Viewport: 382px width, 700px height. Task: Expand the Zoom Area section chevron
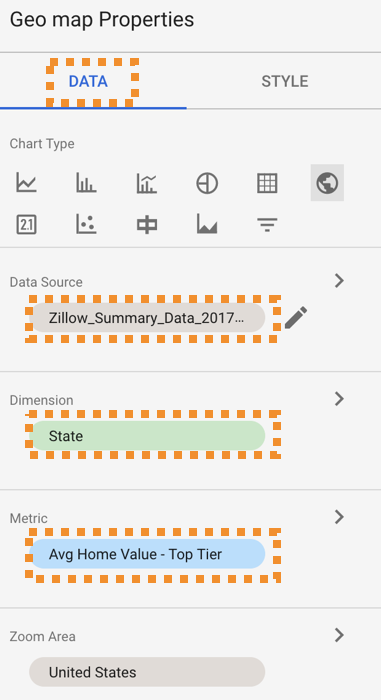click(340, 635)
